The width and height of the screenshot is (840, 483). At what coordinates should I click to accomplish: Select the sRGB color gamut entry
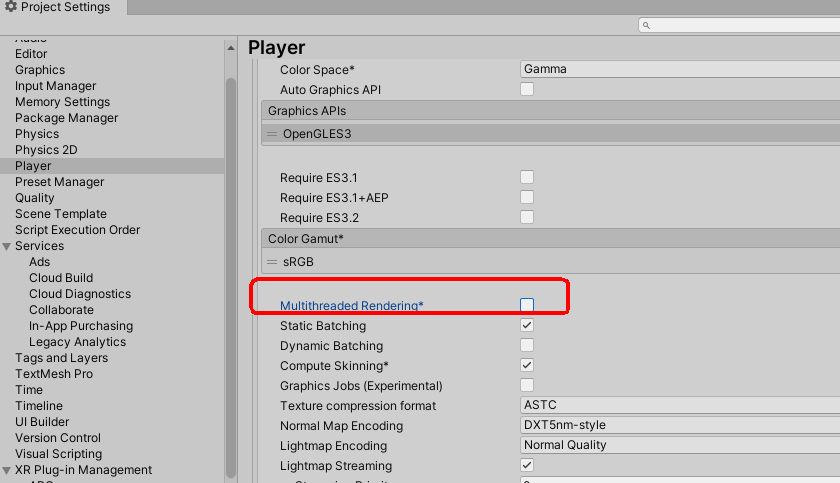tap(551, 262)
